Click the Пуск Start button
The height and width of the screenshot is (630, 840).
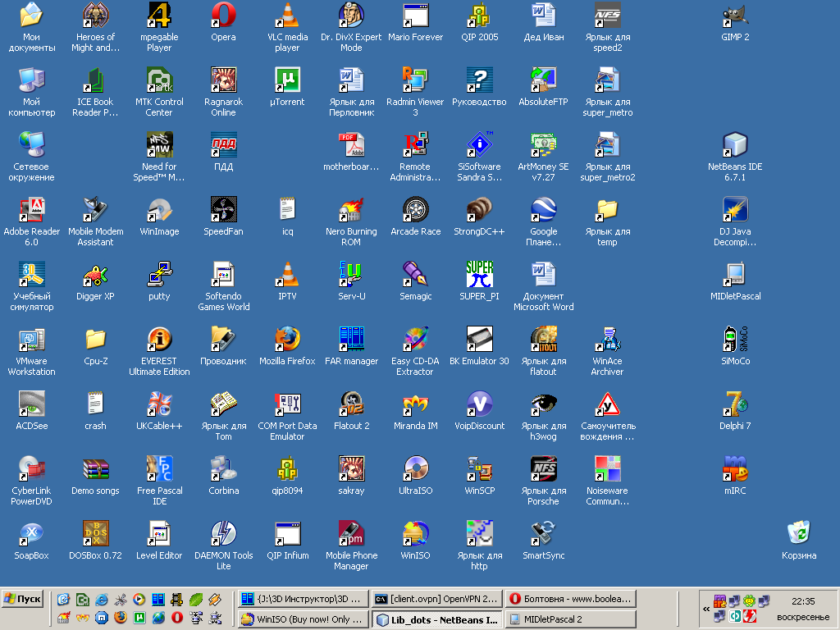23,599
